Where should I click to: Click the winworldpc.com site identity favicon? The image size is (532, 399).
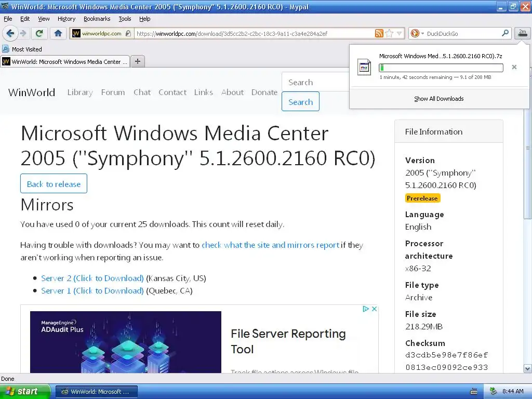(76, 33)
